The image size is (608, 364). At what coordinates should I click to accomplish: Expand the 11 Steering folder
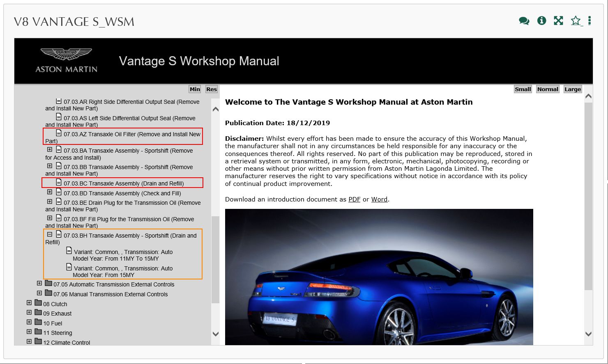[29, 332]
